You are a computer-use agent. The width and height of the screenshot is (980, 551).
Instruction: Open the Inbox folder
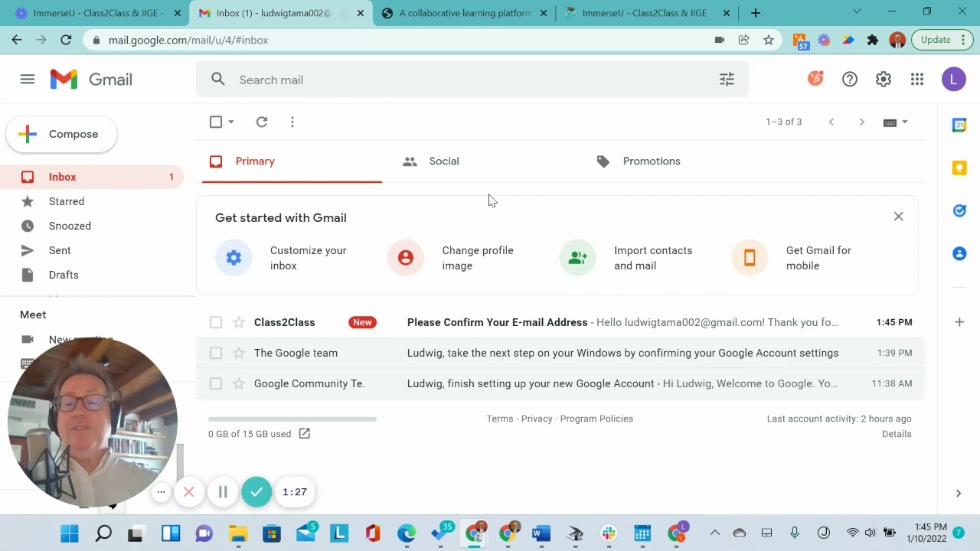(x=92, y=177)
